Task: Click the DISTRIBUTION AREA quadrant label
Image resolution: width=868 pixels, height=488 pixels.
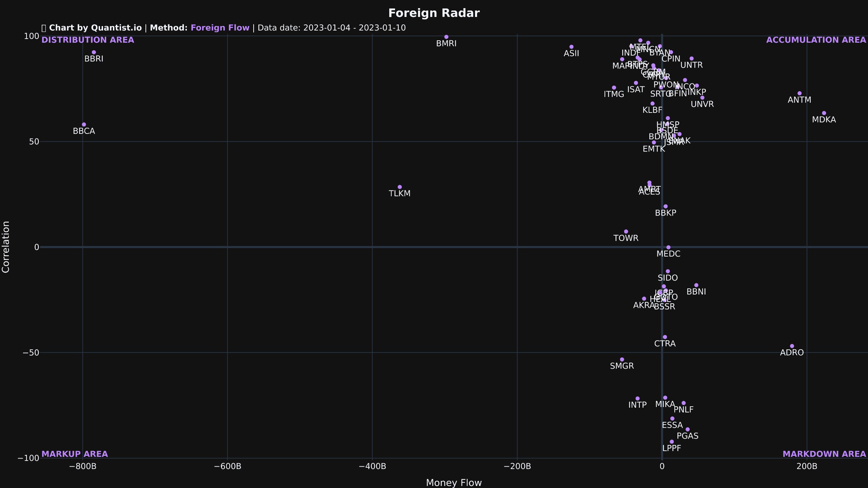Action: [x=88, y=40]
